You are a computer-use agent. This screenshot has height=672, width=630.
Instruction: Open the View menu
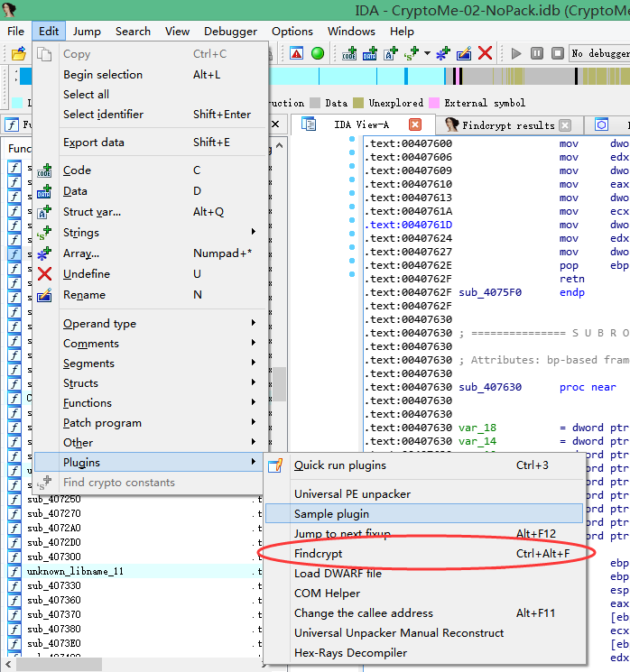click(177, 32)
